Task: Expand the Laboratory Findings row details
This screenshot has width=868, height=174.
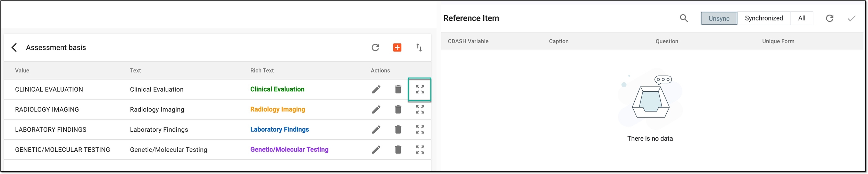Action: [x=420, y=130]
